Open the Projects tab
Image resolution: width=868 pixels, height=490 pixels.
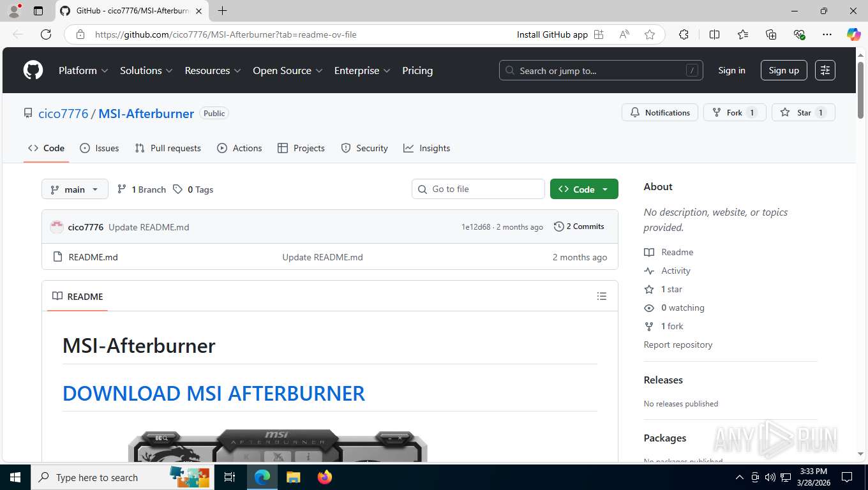tap(301, 148)
